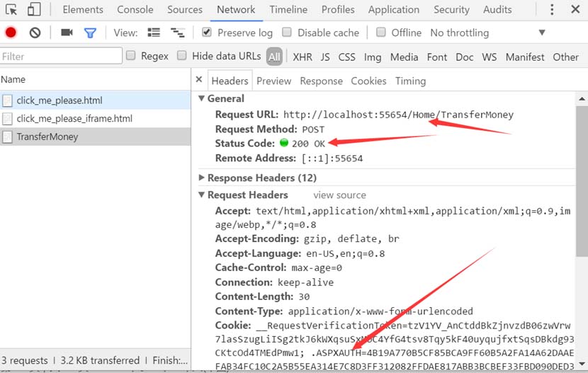The image size is (588, 373).
Task: Switch to the Sources tab
Action: 185,9
